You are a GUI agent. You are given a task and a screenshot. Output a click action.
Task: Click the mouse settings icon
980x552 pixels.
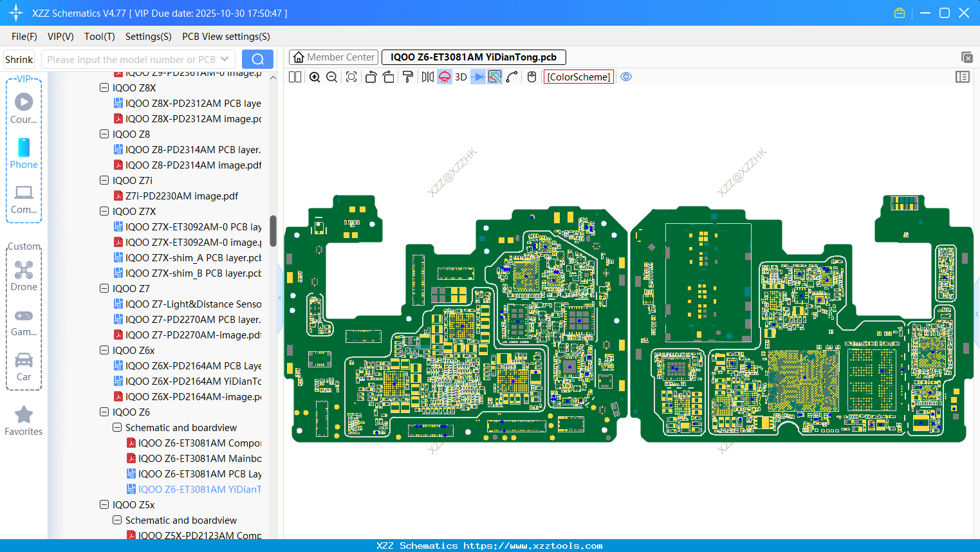click(x=532, y=77)
